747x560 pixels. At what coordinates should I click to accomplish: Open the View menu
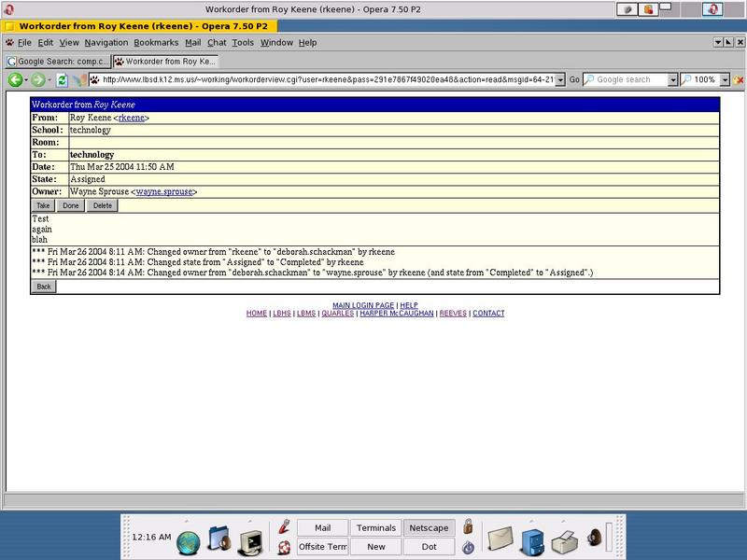69,42
